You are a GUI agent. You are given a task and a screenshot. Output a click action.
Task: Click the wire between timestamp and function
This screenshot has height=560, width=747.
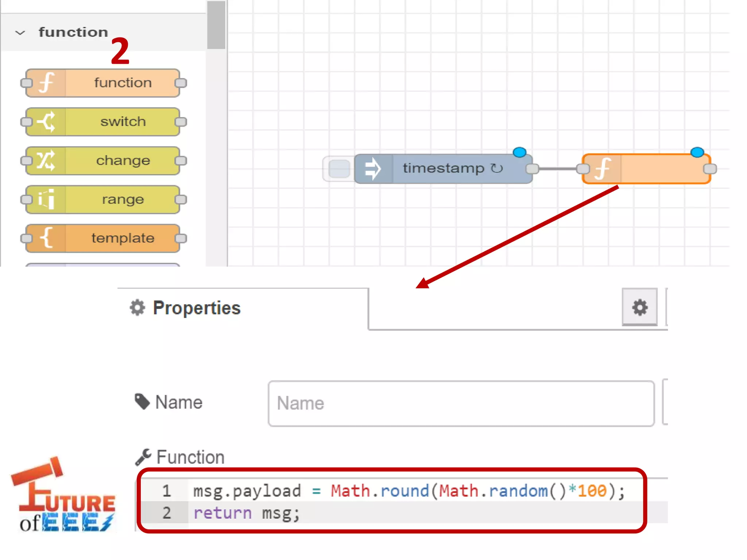[557, 169]
